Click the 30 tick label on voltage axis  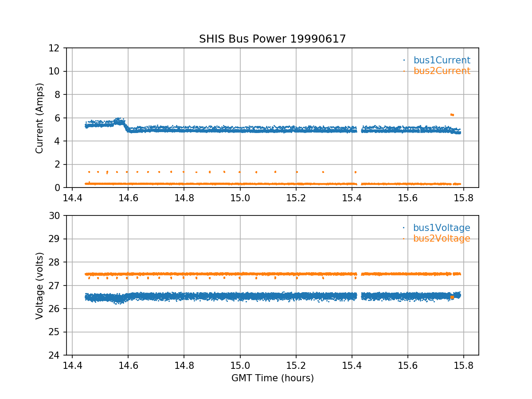(x=55, y=216)
